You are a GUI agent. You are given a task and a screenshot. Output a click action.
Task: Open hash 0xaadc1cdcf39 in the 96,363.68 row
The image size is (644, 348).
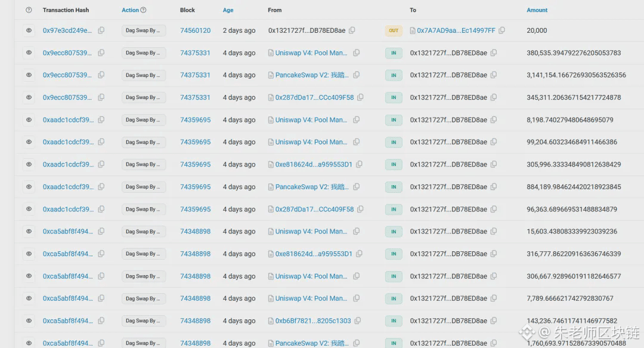point(68,209)
